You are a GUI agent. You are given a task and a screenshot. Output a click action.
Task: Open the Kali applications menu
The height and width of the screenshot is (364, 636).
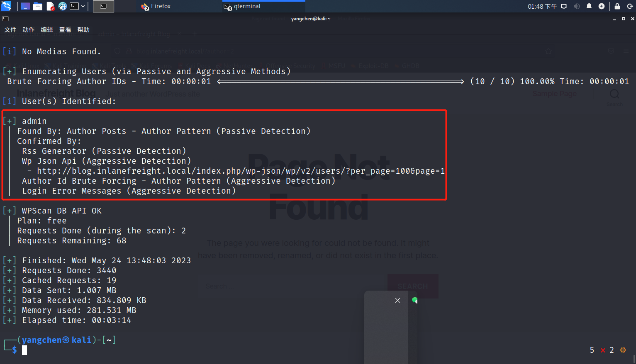tap(6, 6)
